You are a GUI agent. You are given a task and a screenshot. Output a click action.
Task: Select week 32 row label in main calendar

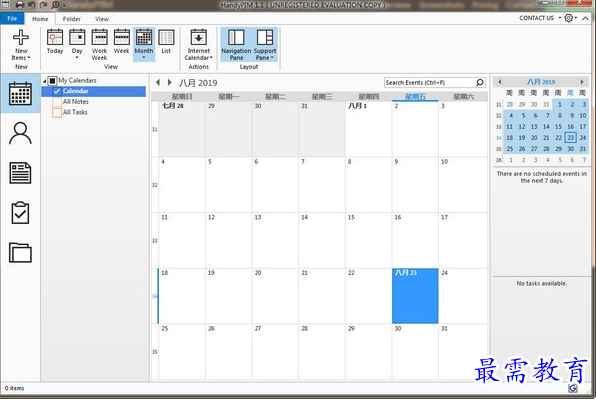pyautogui.click(x=154, y=185)
